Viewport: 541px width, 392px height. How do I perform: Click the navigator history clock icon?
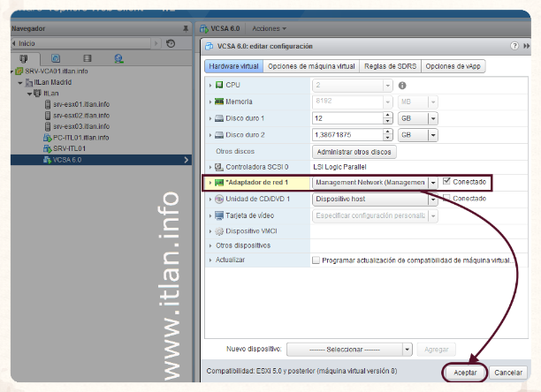click(171, 42)
